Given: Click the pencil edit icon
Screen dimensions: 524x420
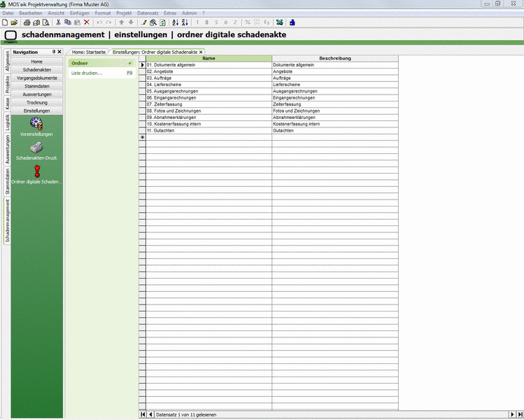Looking at the screenshot, I should point(144,22).
